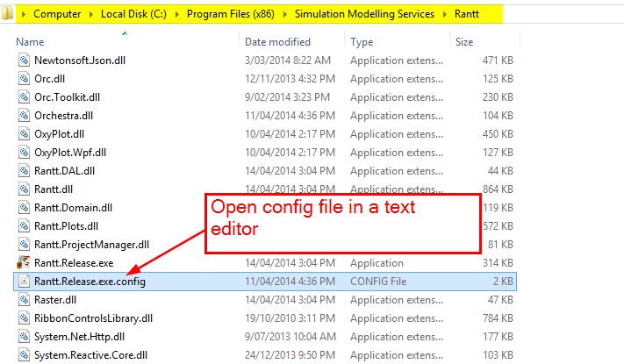Click the Newtonsoft.Json.dll file icon
The height and width of the screenshot is (364, 624).
pos(24,61)
